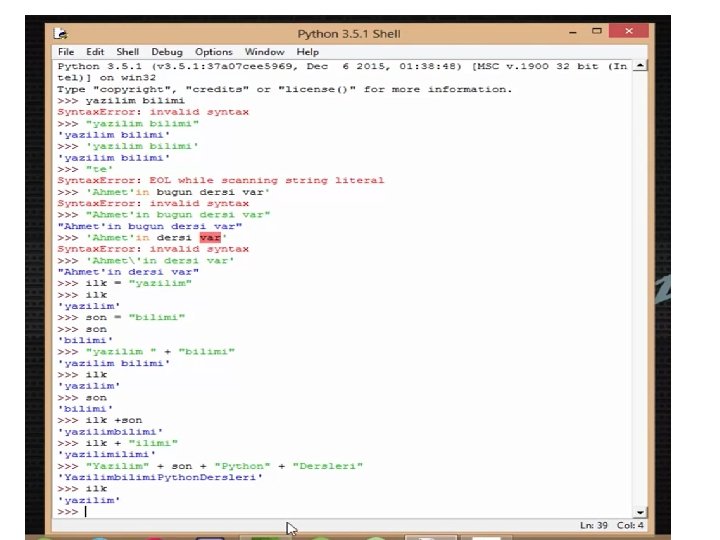
Task: Click the line 'son = "bilimi"'
Action: [121, 317]
